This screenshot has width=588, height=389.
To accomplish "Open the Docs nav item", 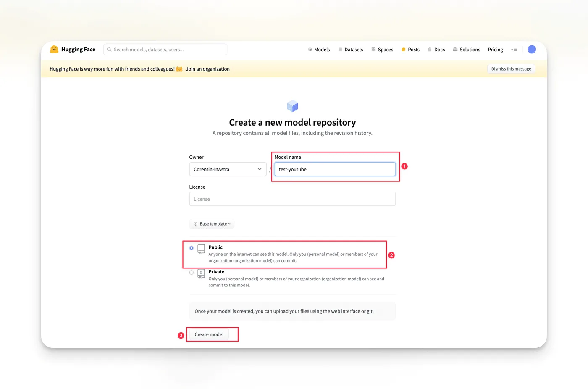I will (436, 50).
